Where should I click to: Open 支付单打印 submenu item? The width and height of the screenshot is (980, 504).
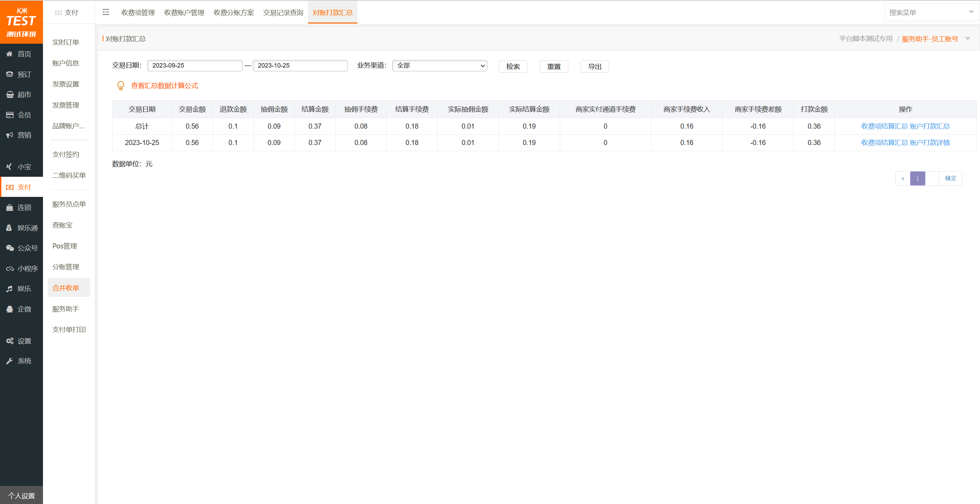(69, 330)
